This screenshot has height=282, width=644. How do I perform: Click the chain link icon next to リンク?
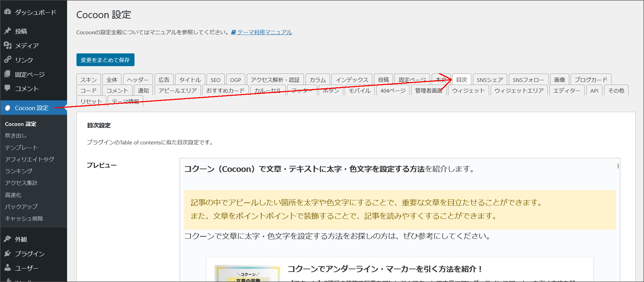[7, 60]
